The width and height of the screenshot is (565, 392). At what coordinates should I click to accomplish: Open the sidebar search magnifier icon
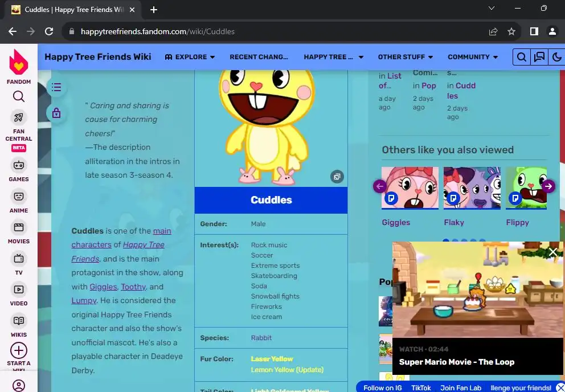[19, 97]
